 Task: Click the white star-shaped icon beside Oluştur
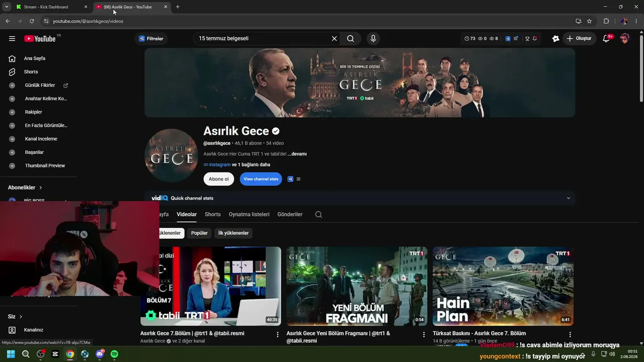[555, 39]
